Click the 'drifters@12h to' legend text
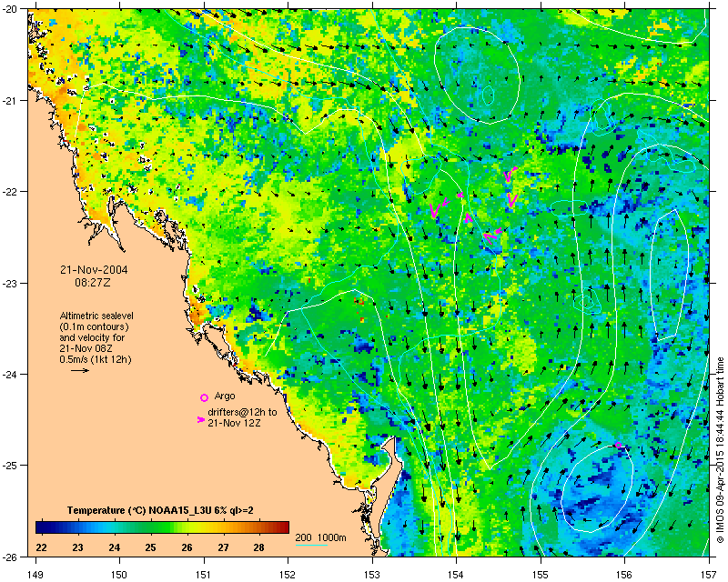The image size is (728, 582). click(242, 412)
